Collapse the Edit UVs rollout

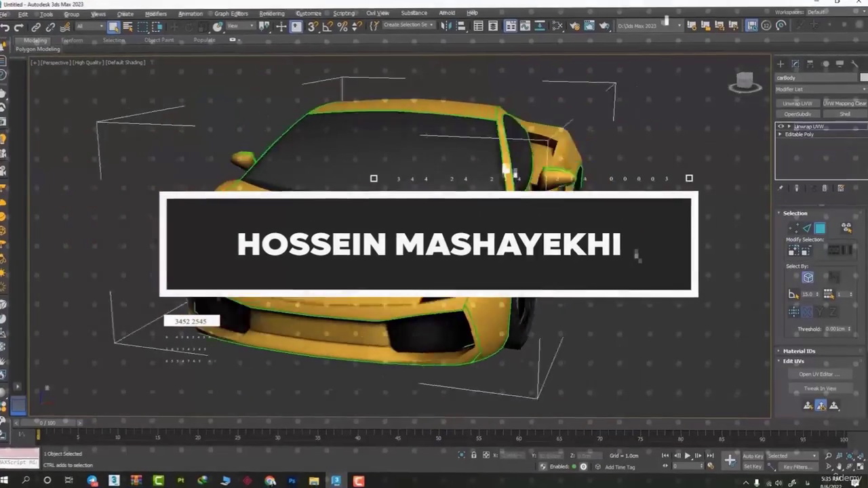click(793, 361)
